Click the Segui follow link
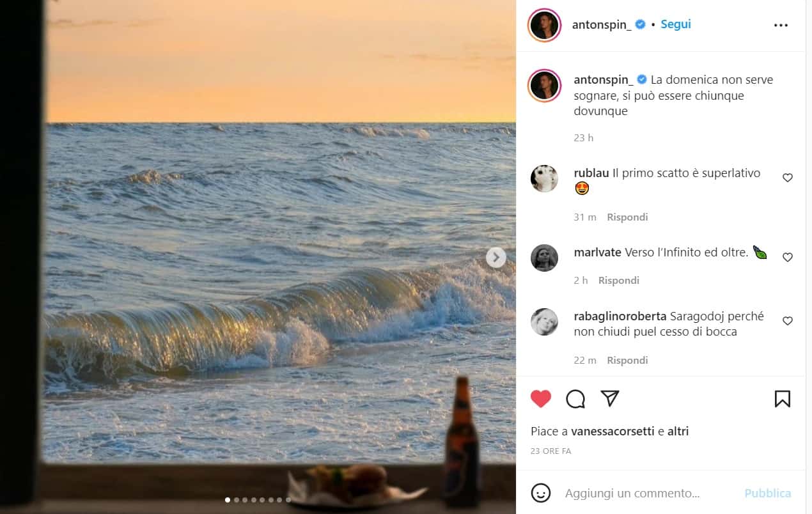812x514 pixels. tap(676, 24)
